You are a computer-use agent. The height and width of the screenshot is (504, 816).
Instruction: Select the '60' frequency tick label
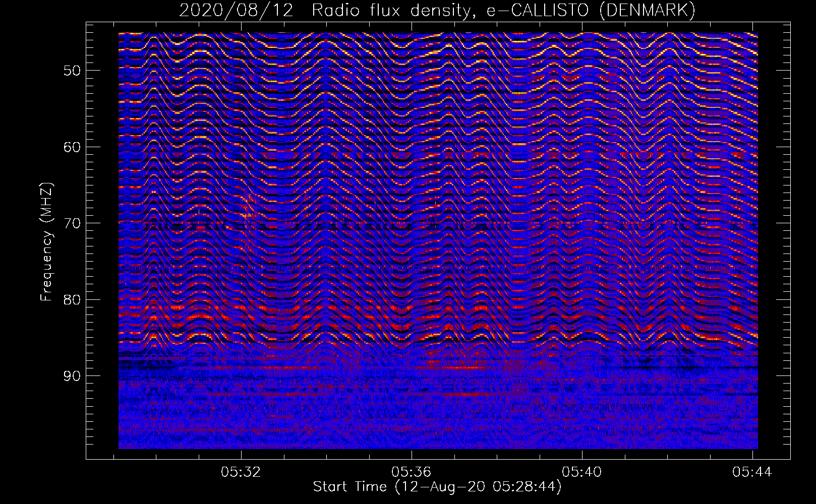72,147
